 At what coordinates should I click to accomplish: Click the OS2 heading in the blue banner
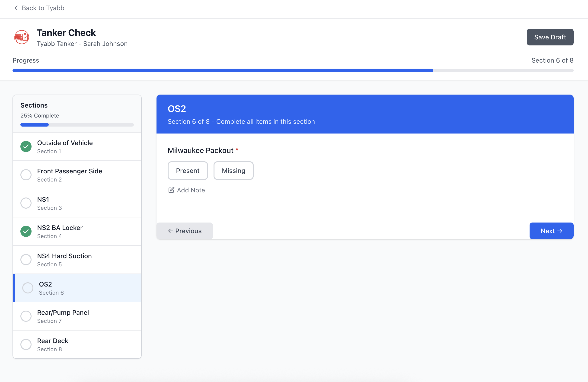[177, 109]
